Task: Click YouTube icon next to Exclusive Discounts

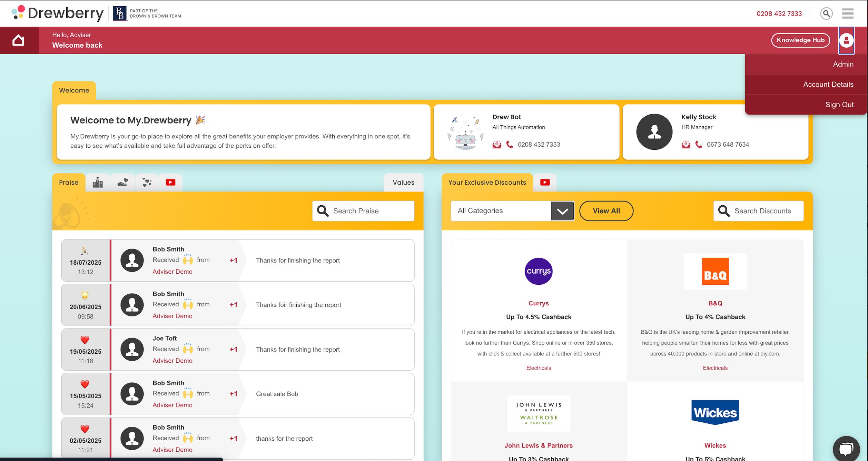Action: (545, 183)
